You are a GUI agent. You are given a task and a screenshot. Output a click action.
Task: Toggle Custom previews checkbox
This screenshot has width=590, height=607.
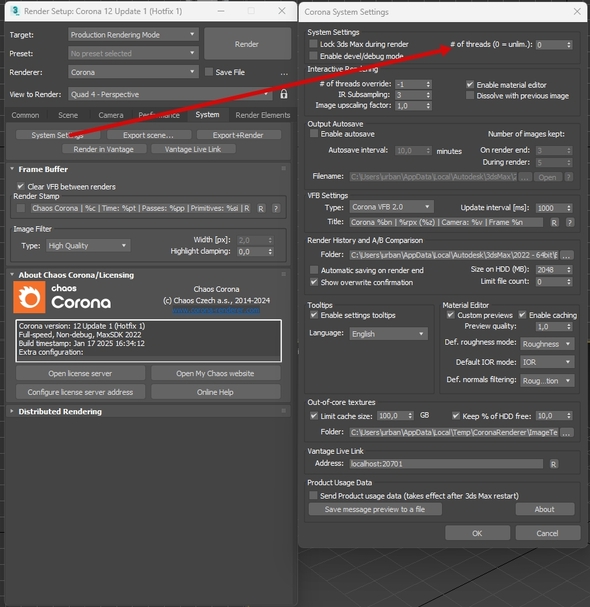[451, 315]
